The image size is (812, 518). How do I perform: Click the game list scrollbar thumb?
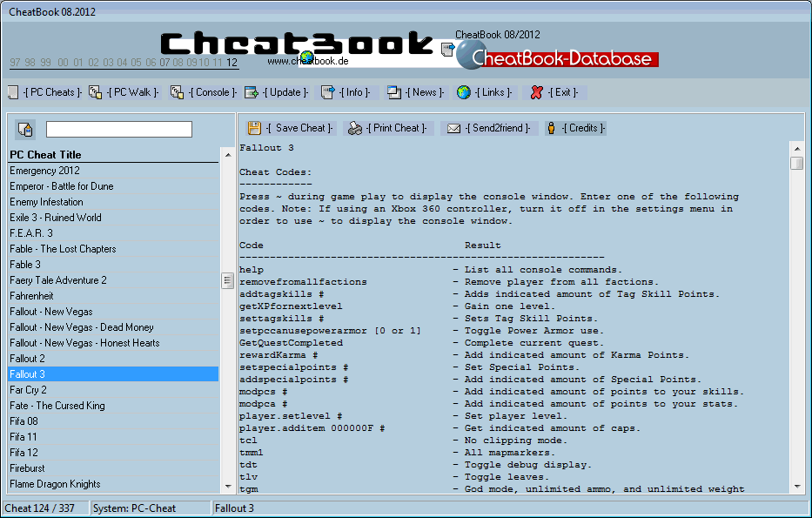pos(228,280)
